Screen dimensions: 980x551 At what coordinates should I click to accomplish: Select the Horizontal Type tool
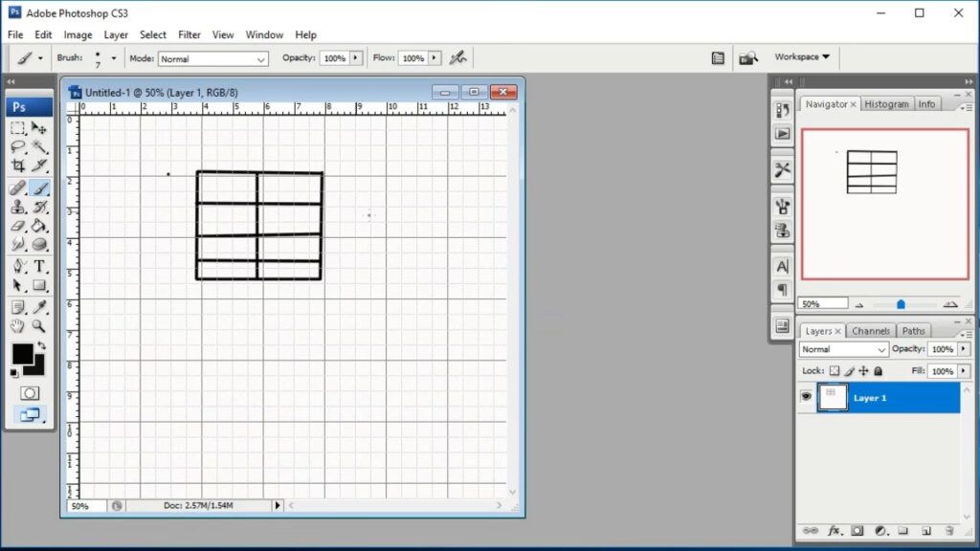40,266
